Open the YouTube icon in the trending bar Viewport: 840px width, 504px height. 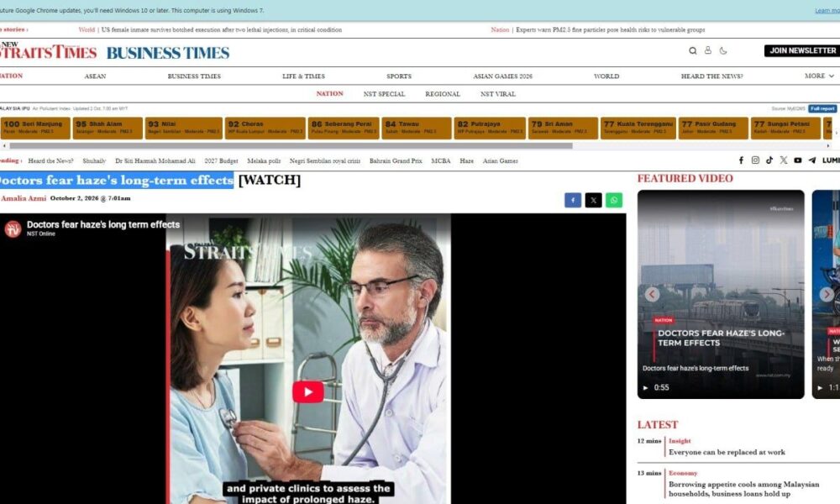click(x=798, y=160)
